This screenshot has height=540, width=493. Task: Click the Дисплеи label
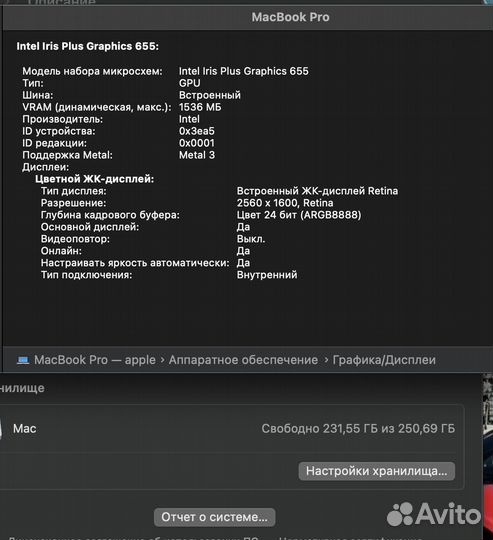[45, 167]
